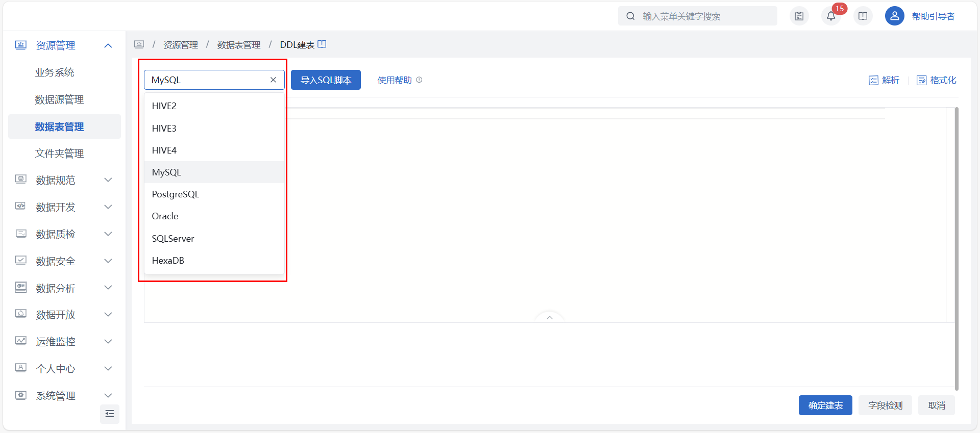
Task: Expand the 数据质检 menu chevron
Action: click(x=108, y=234)
